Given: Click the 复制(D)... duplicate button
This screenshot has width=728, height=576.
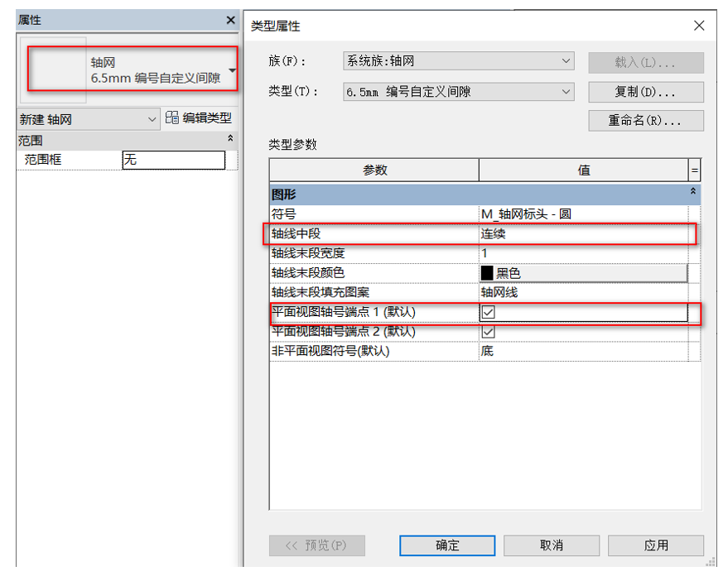Looking at the screenshot, I should pos(646,92).
